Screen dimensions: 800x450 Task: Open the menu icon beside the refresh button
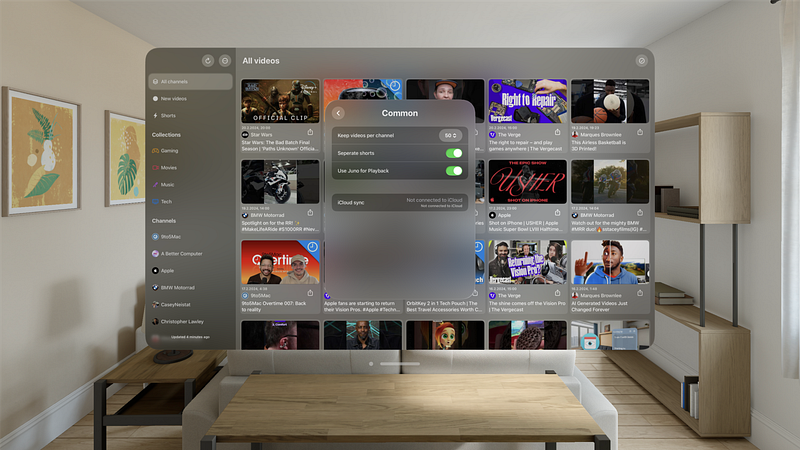[225, 61]
